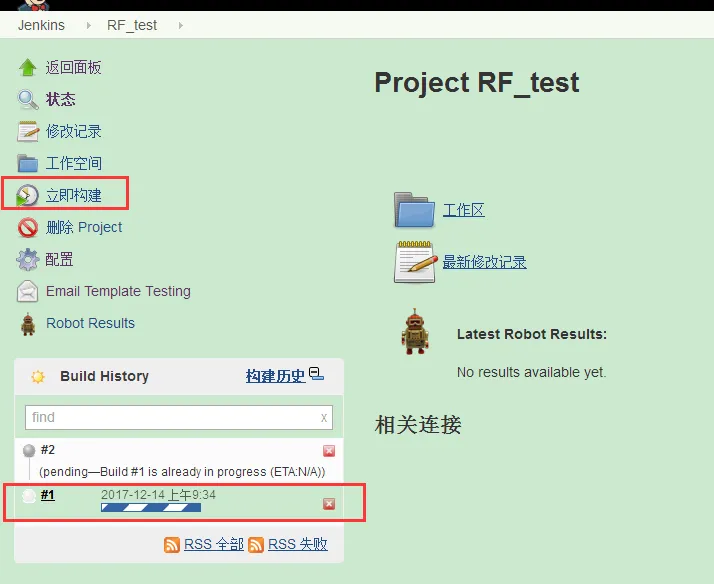Click the find input in Build History
The height and width of the screenshot is (584, 714).
[179, 417]
